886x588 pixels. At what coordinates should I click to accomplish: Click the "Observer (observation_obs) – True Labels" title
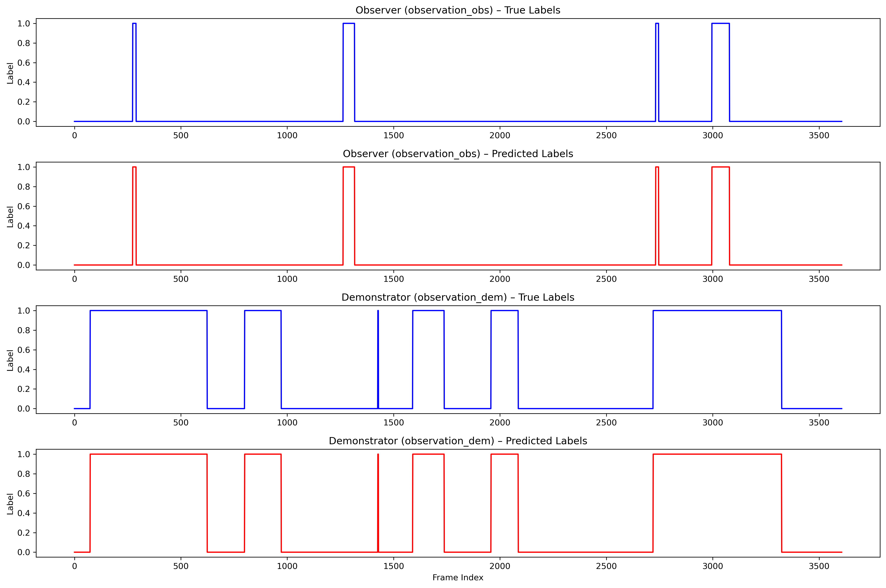coord(458,10)
